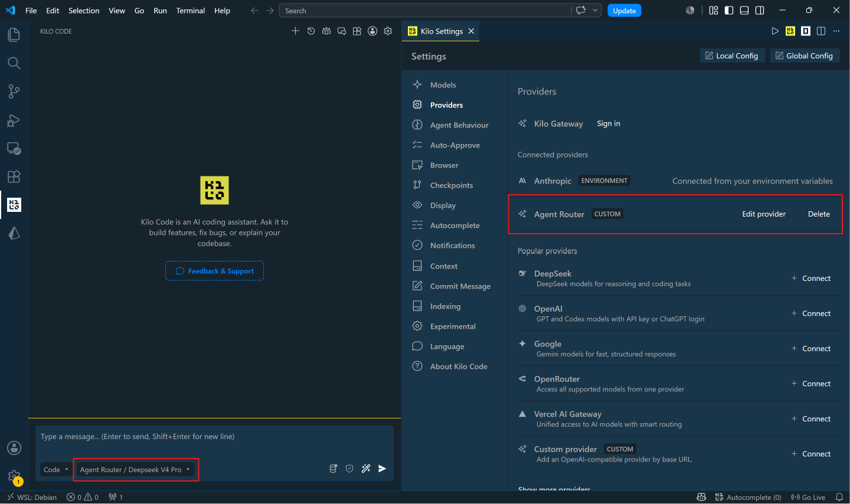Viewport: 850px width, 504px height.
Task: Delete the Agent Router provider
Action: [819, 214]
